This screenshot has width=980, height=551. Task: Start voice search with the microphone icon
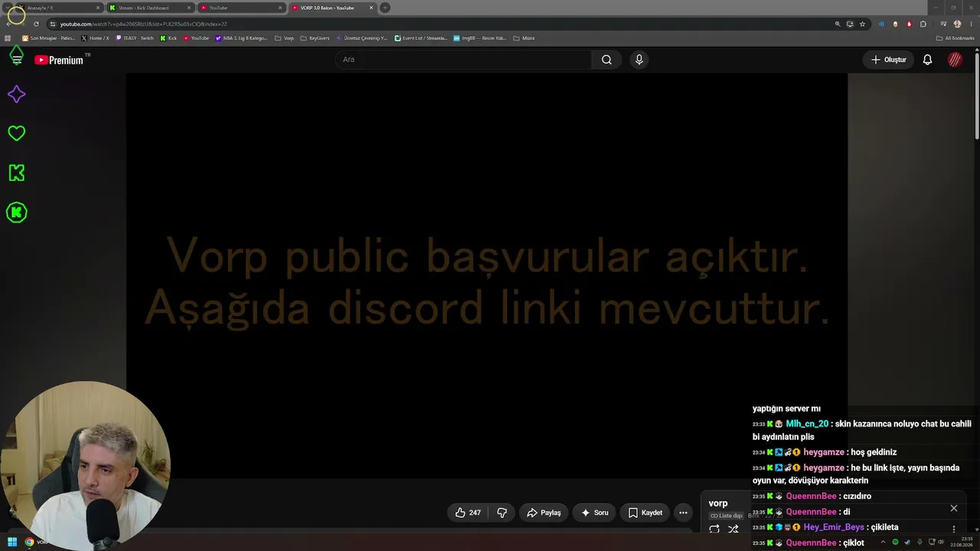pos(639,60)
